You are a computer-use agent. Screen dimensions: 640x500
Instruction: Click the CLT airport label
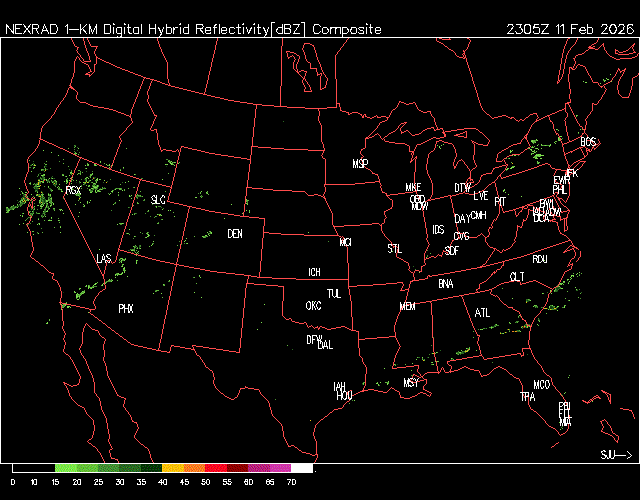[517, 276]
